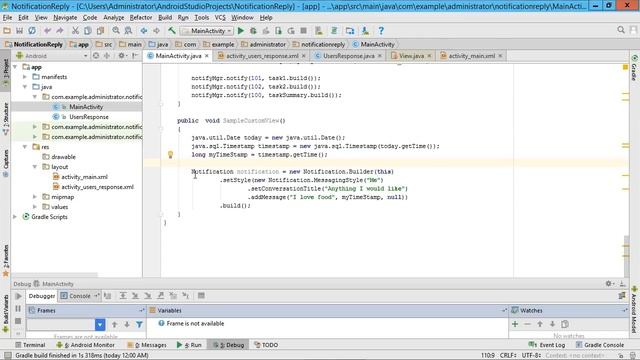Open Project view settings gear
The height and width of the screenshot is (360, 640).
tap(121, 56)
